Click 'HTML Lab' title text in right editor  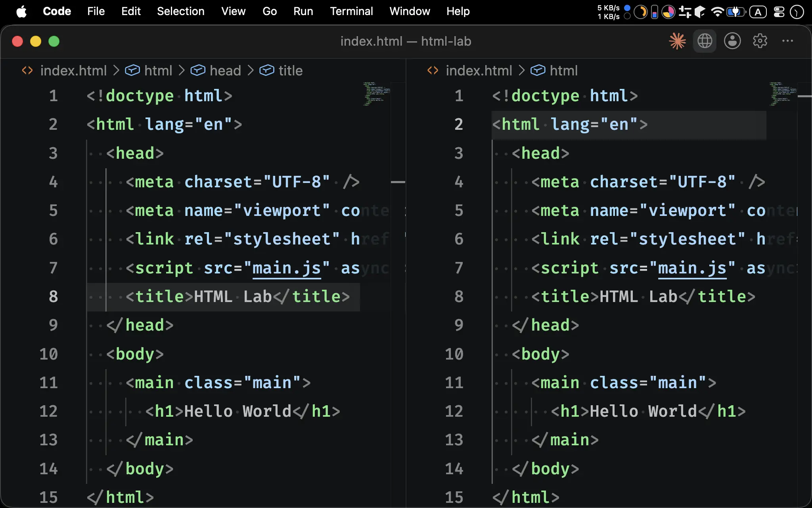point(638,297)
